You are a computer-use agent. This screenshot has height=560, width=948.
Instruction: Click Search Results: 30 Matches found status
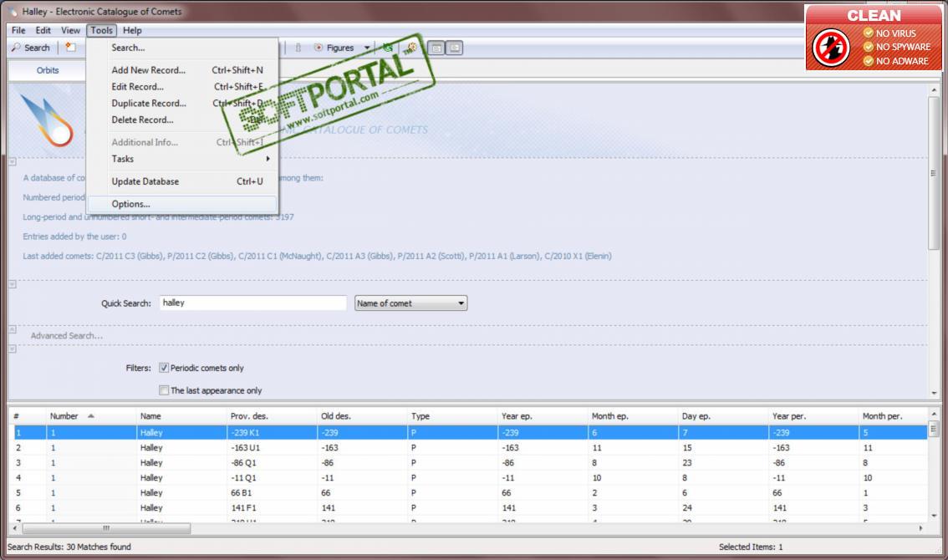69,547
